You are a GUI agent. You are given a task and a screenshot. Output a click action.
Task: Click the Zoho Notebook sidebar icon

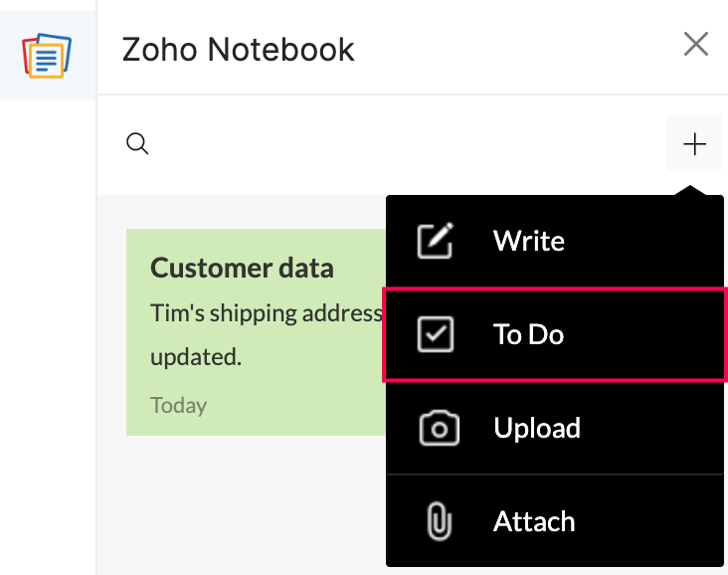47,55
